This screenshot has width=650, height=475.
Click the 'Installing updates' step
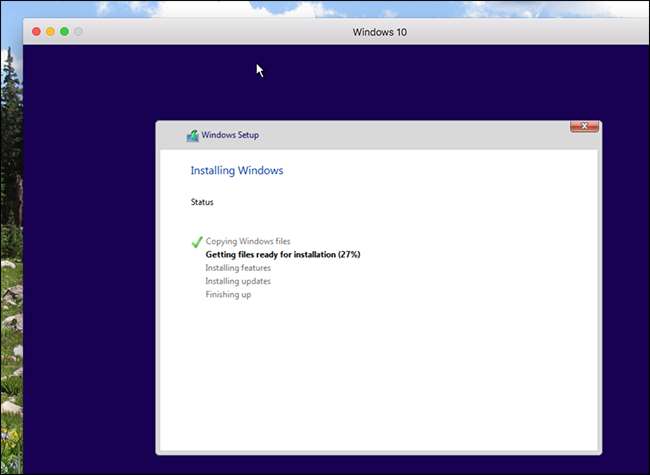click(x=238, y=281)
